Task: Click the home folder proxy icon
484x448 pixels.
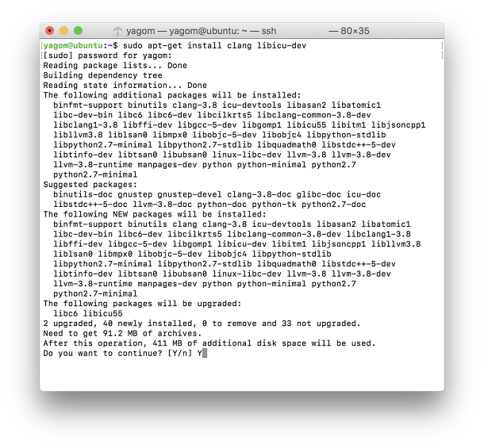Action: tap(117, 31)
